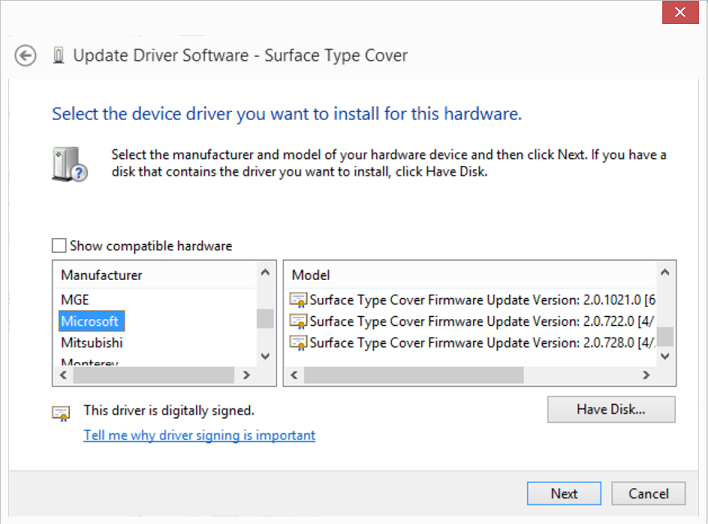Viewport: 708px width, 524px height.
Task: Enable Show compatible hardware checkbox
Action: point(59,246)
